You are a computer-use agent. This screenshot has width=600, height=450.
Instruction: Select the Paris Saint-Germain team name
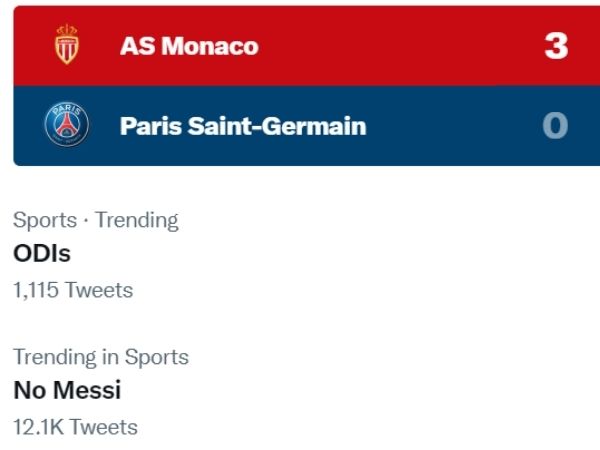(243, 127)
